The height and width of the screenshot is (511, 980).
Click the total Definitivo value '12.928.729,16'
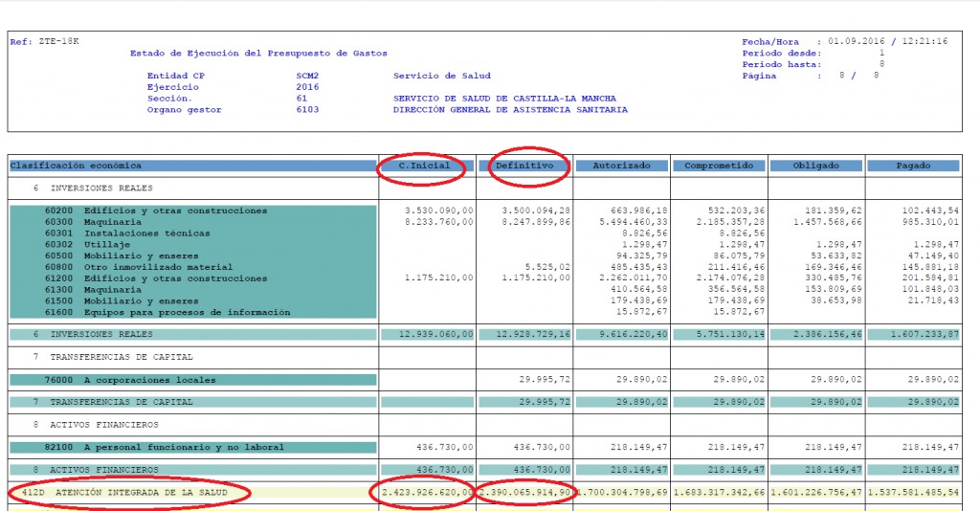click(533, 334)
